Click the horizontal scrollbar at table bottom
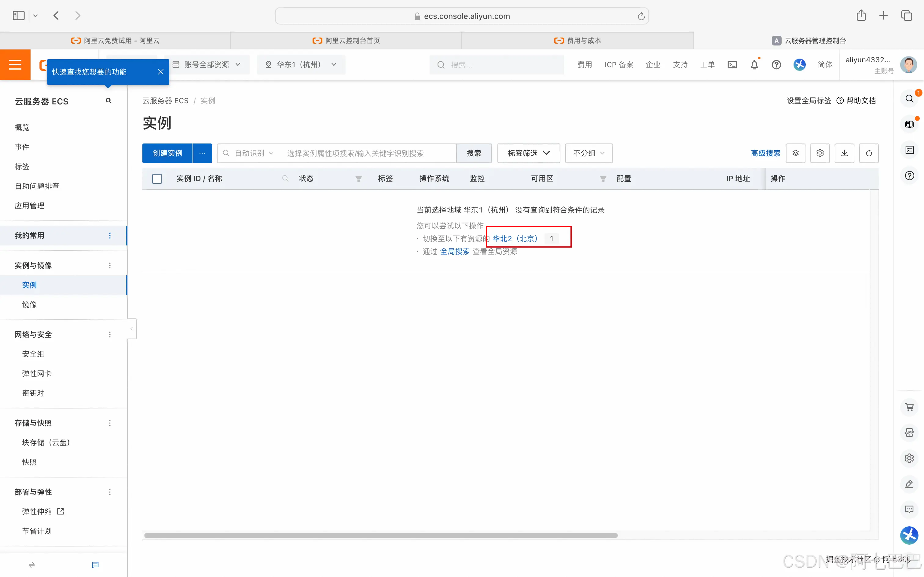The height and width of the screenshot is (577, 924). [380, 535]
